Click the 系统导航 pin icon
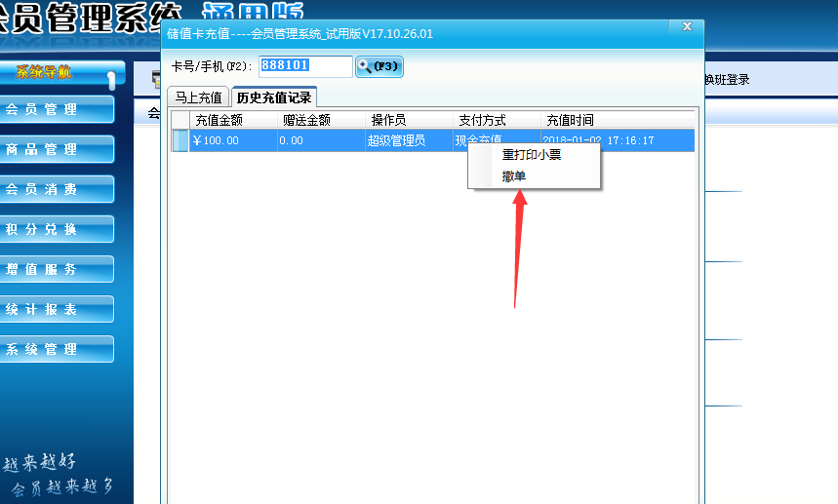838x504 pixels. [x=111, y=80]
